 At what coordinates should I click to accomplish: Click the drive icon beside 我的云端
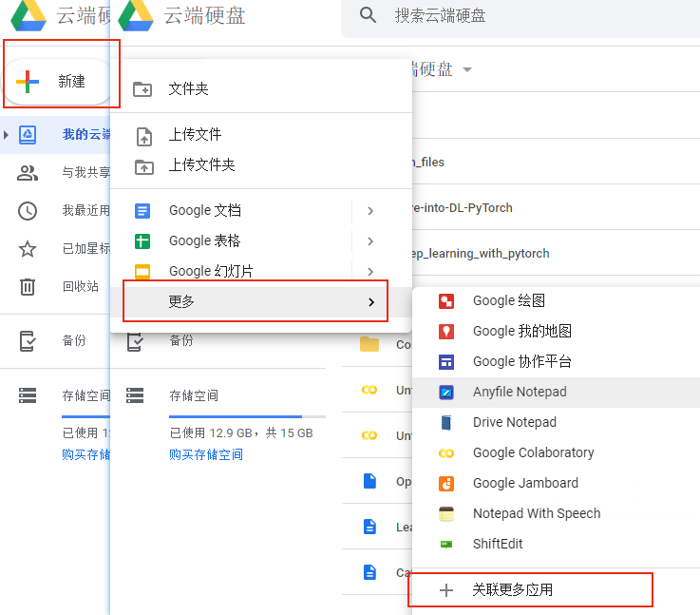[28, 134]
